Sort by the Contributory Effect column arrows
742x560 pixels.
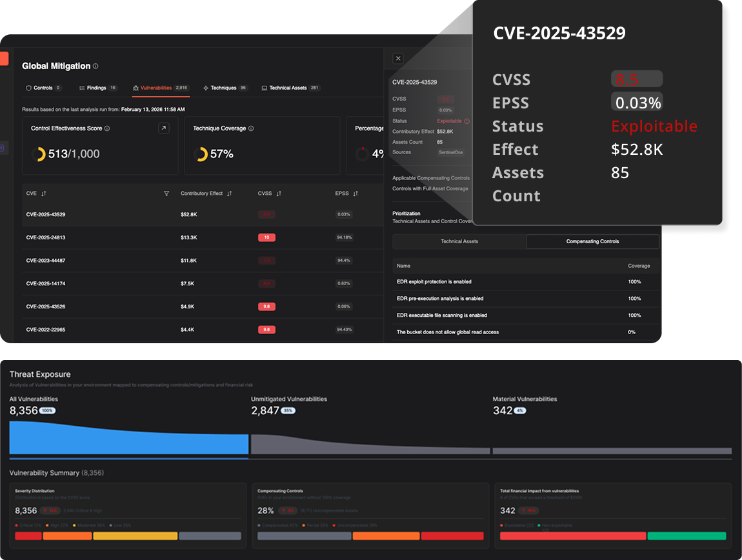tap(229, 194)
